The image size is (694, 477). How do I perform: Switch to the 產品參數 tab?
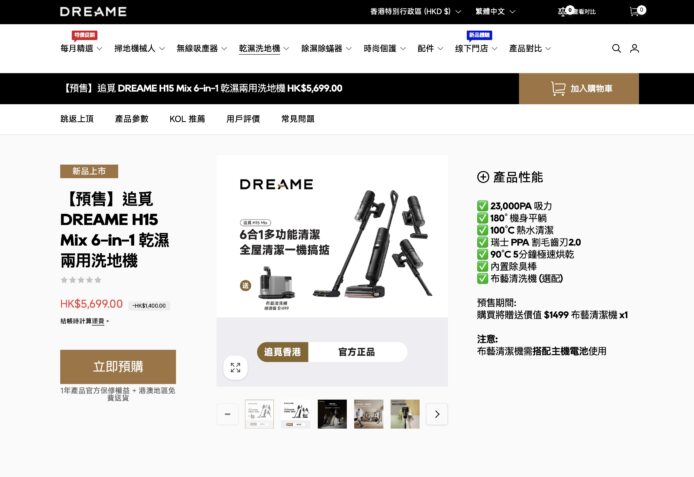point(131,119)
